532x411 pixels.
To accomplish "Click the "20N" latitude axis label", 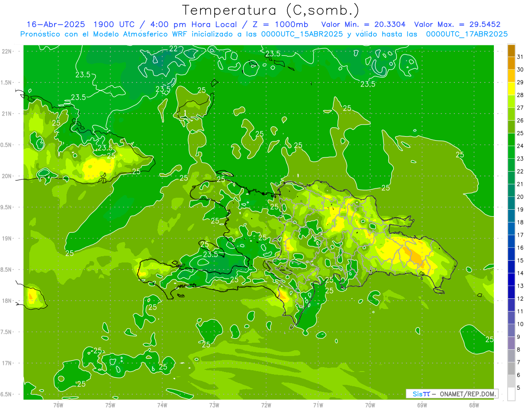I will coord(7,176).
